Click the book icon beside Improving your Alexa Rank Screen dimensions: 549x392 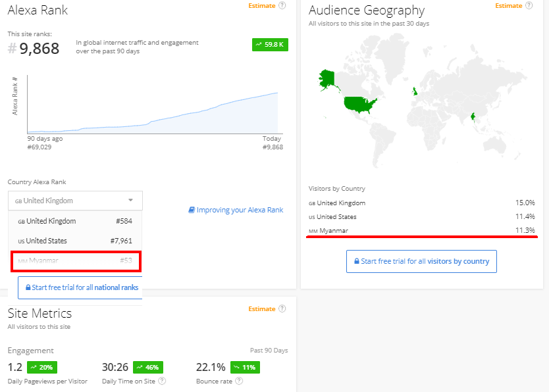pyautogui.click(x=192, y=210)
